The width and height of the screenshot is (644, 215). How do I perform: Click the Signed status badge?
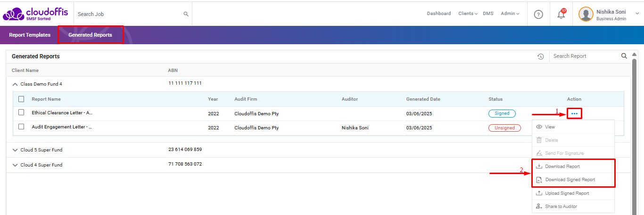click(x=502, y=113)
